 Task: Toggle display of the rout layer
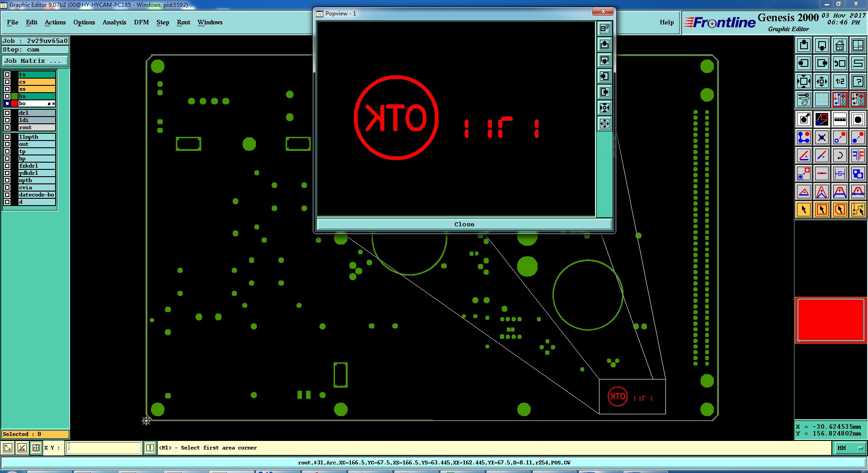[x=7, y=127]
